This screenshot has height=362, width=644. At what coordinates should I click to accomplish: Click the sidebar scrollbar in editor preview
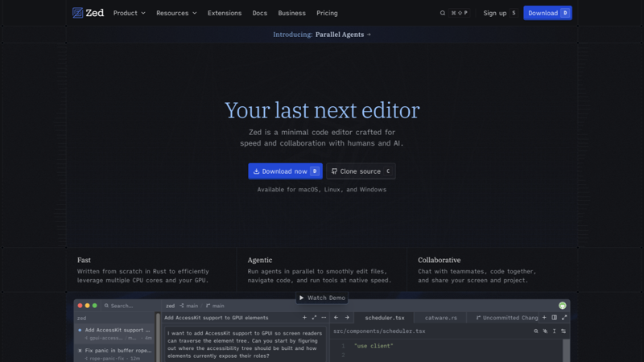pyautogui.click(x=158, y=337)
